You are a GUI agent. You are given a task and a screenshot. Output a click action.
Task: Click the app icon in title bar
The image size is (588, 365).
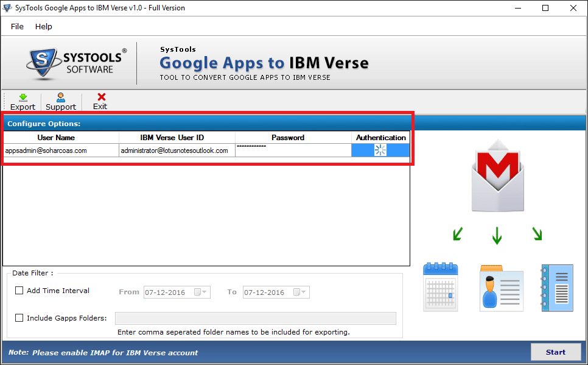(x=7, y=7)
